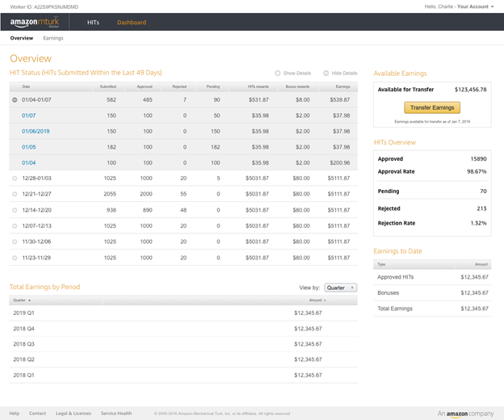Click the Help footer link
The image size is (504, 420).
pos(15,414)
